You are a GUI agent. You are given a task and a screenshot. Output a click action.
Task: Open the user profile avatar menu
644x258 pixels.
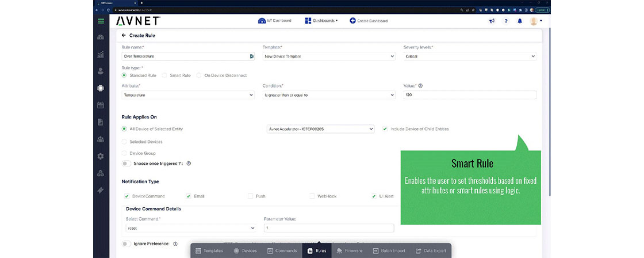pos(535,21)
